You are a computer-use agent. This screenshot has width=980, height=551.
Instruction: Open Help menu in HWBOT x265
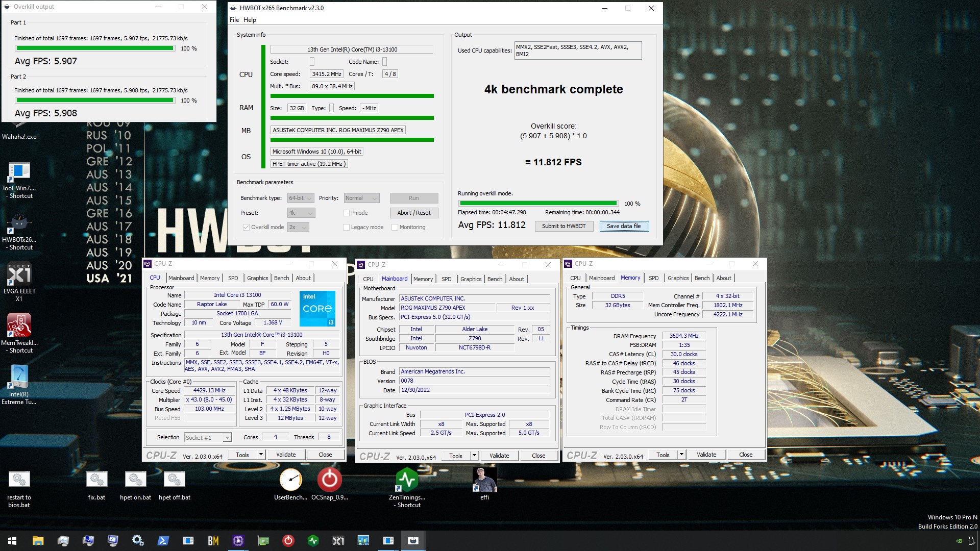tap(250, 20)
